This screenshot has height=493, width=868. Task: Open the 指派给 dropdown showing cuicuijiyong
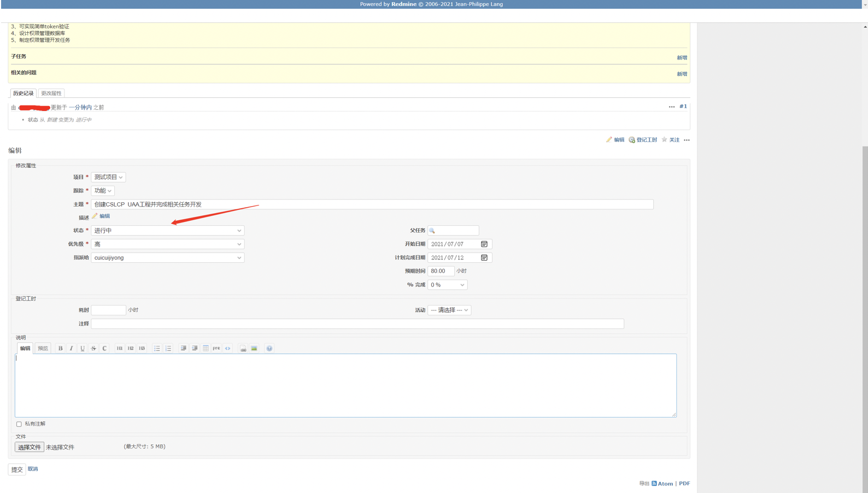click(167, 257)
